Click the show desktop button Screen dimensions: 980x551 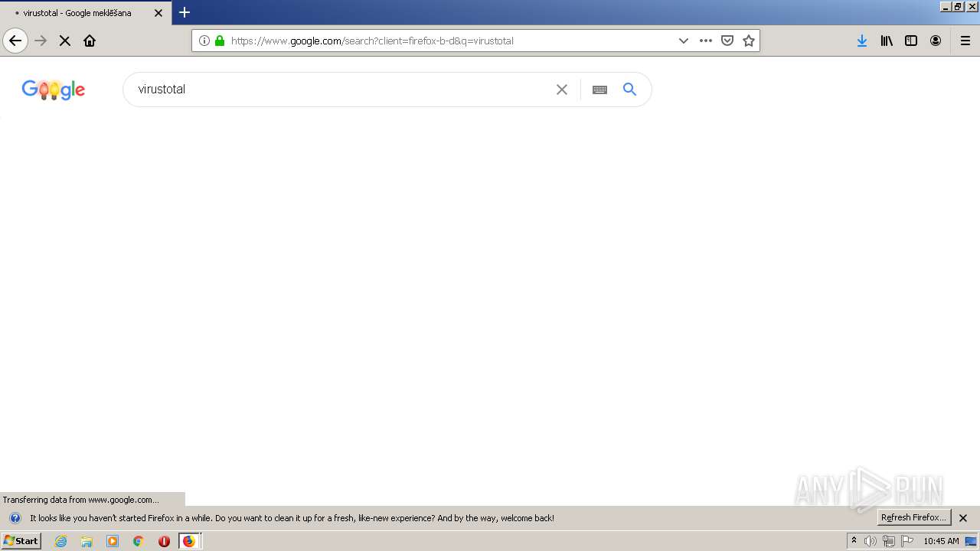(x=972, y=541)
